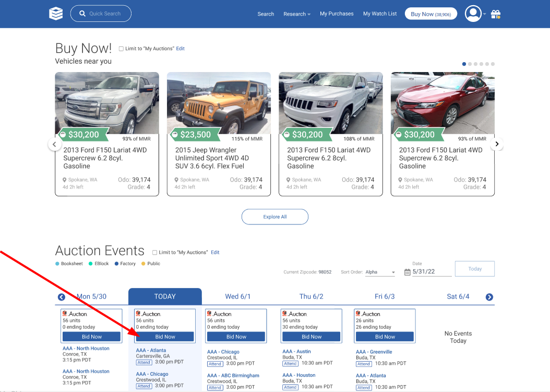The image size is (550, 392).
Task: Select the Fri 6/3 calendar tab
Action: (x=385, y=296)
